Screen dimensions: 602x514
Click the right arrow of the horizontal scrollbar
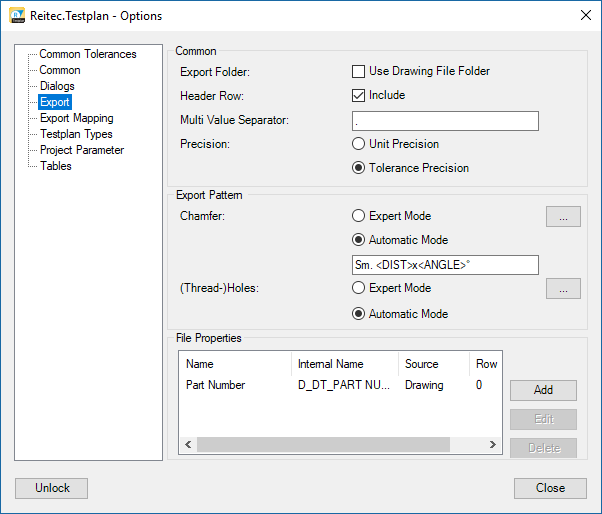click(x=492, y=445)
